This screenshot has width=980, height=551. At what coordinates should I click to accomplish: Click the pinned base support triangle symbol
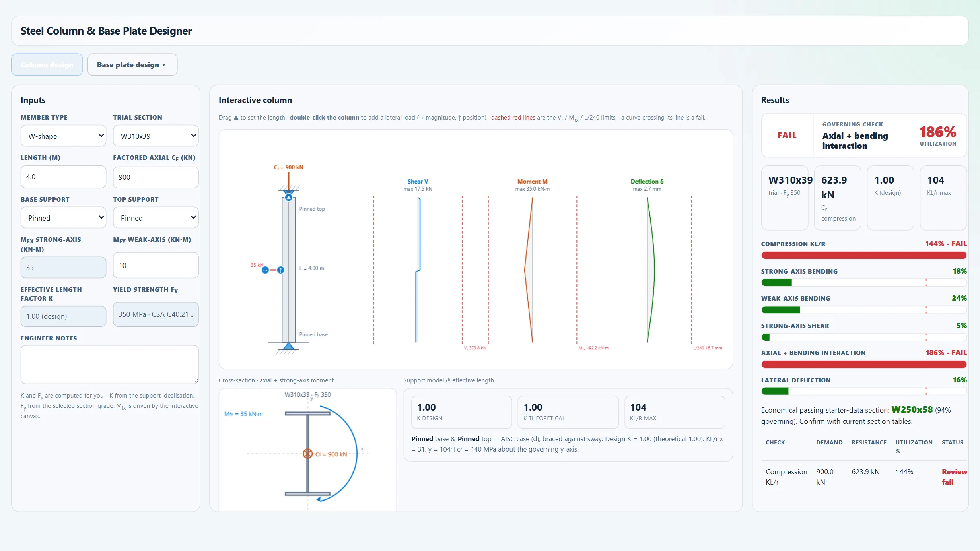click(x=289, y=346)
